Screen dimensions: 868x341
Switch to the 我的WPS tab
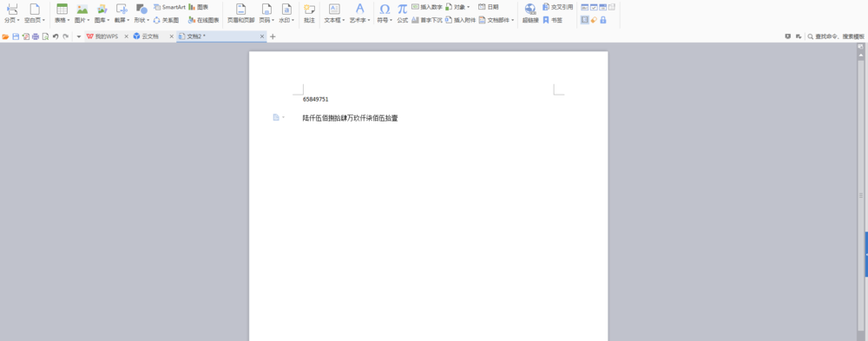(x=102, y=36)
